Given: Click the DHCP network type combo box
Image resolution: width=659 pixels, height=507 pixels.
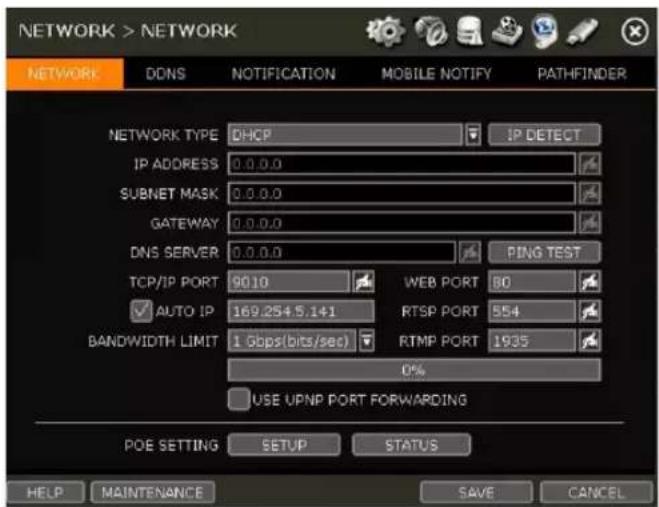Looking at the screenshot, I should [x=345, y=135].
